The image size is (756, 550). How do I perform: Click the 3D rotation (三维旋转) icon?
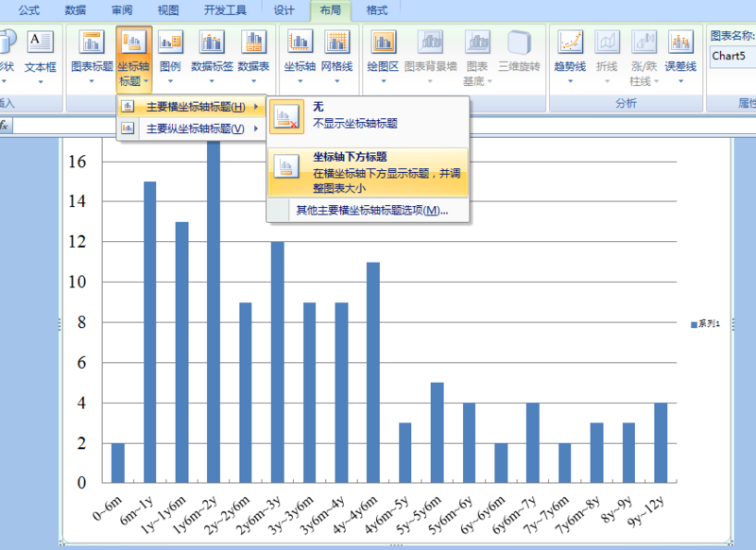coord(519,43)
